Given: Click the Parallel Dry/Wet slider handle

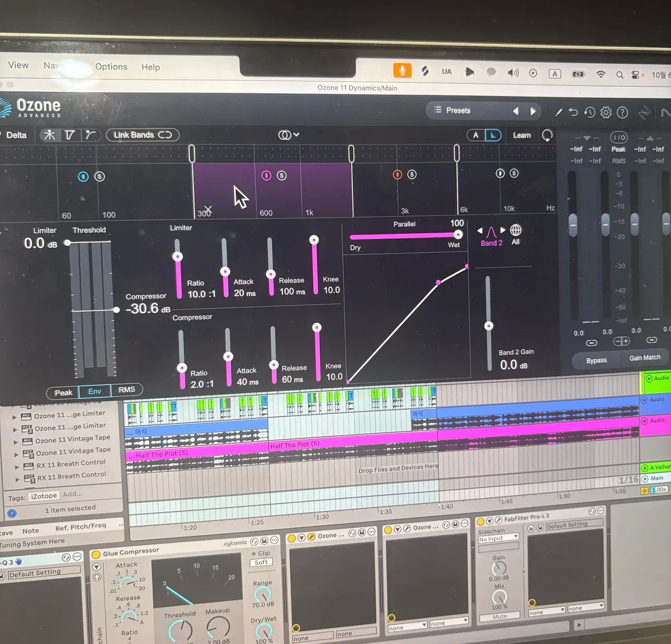Looking at the screenshot, I should 458,234.
